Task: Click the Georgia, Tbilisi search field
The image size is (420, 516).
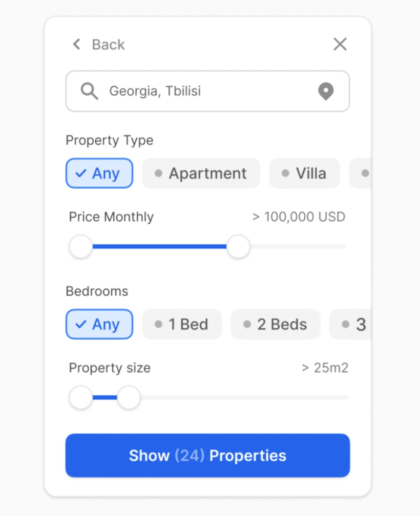Action: point(205,91)
